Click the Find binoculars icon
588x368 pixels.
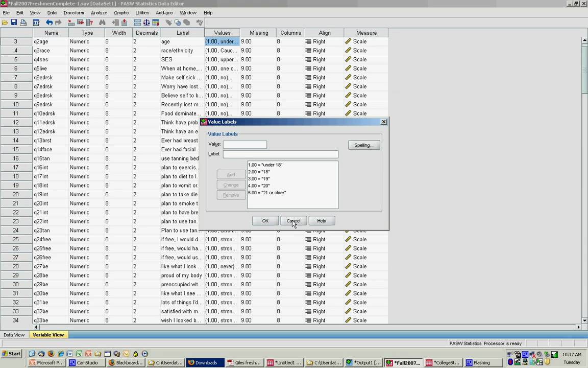(x=102, y=22)
